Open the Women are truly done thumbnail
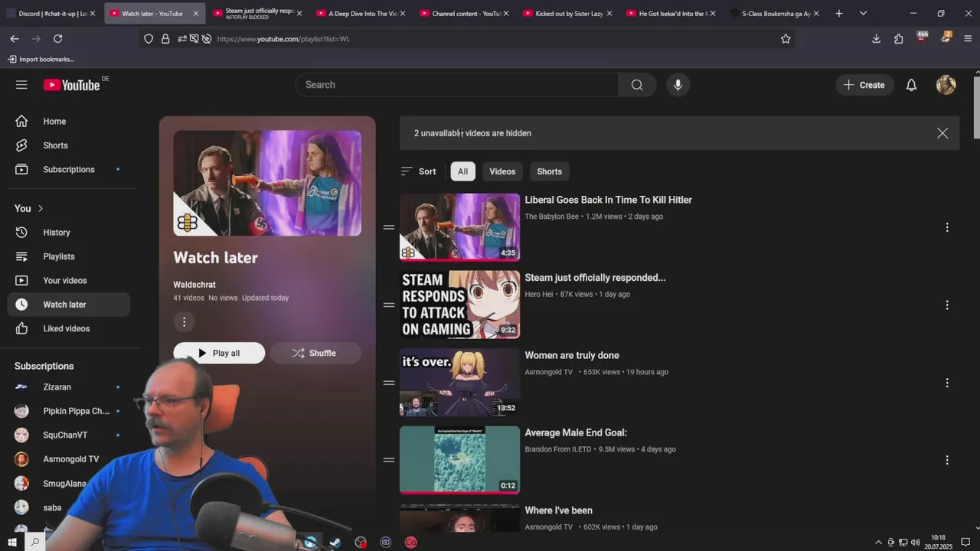Screen dimensions: 980x551 (459, 383)
